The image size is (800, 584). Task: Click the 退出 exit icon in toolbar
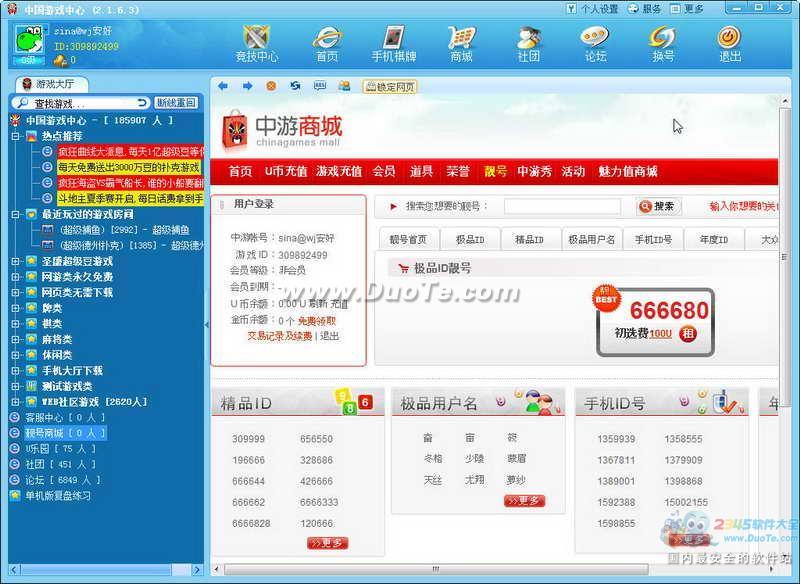(x=728, y=45)
